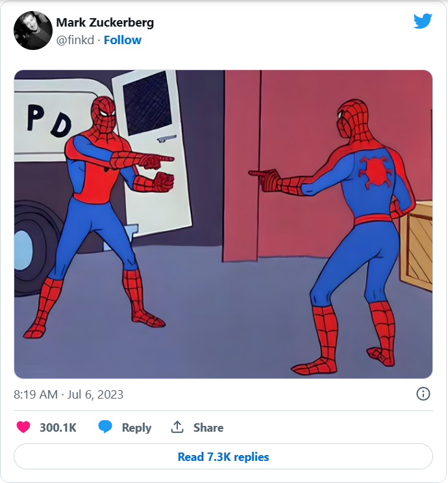Click the Reply text label
Image resolution: width=448 pixels, height=483 pixels.
[136, 427]
